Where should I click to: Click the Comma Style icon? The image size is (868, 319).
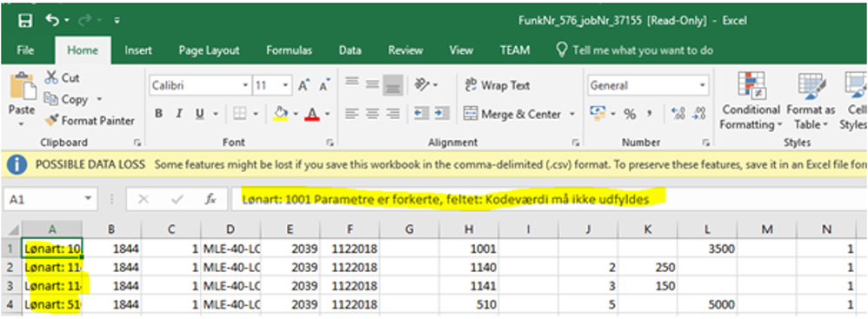(x=650, y=114)
